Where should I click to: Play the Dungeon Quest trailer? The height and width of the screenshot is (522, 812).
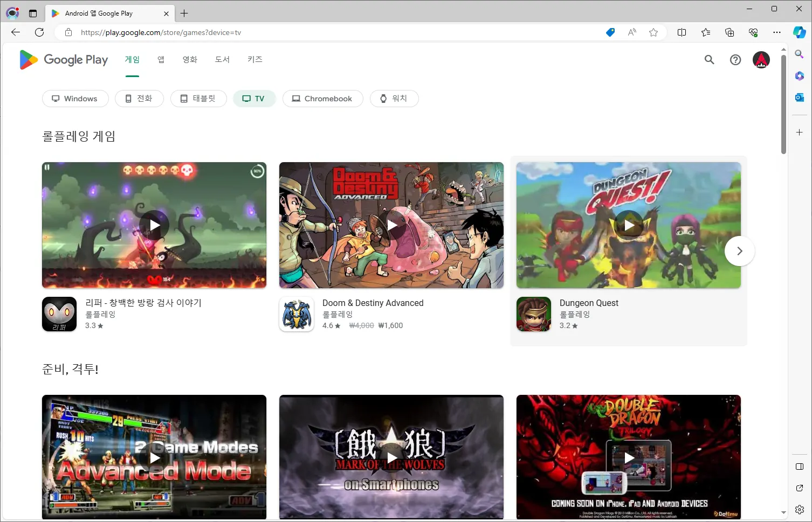(629, 225)
